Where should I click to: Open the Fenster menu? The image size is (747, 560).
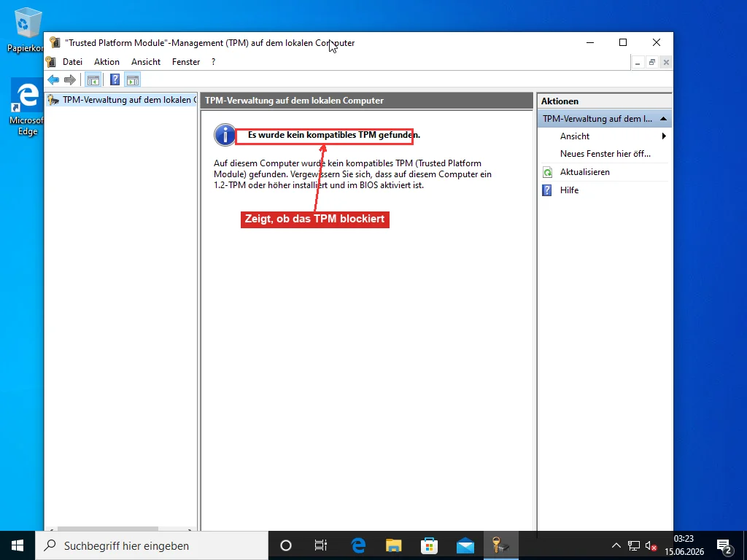[x=186, y=62]
